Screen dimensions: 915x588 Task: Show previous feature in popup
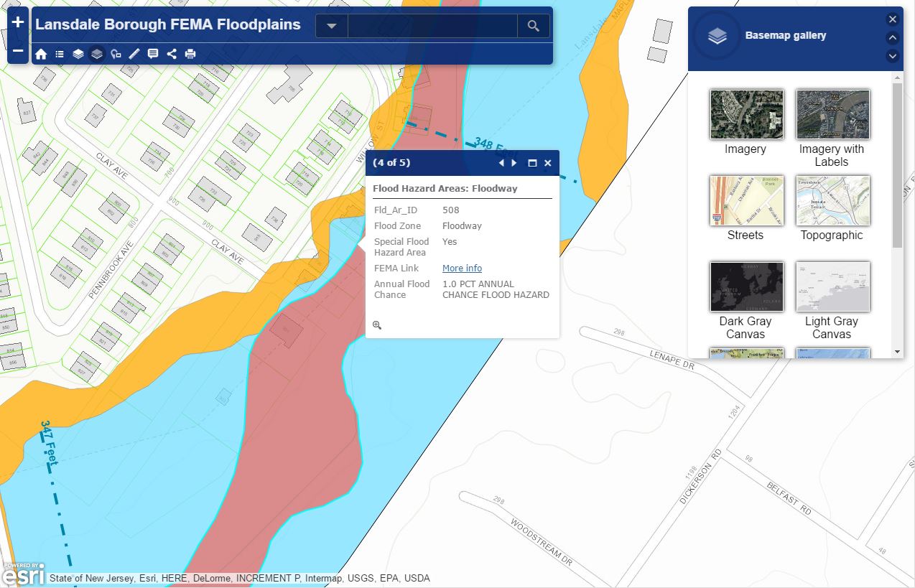pos(501,163)
